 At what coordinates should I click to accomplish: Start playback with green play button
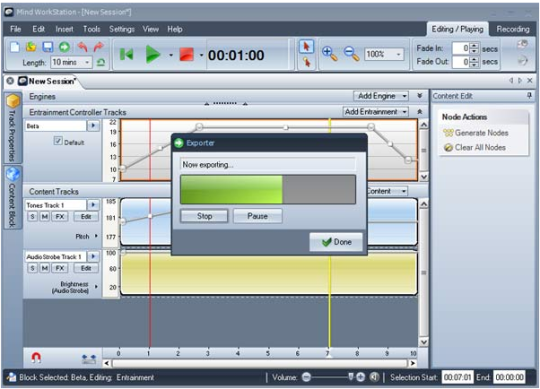tap(153, 54)
